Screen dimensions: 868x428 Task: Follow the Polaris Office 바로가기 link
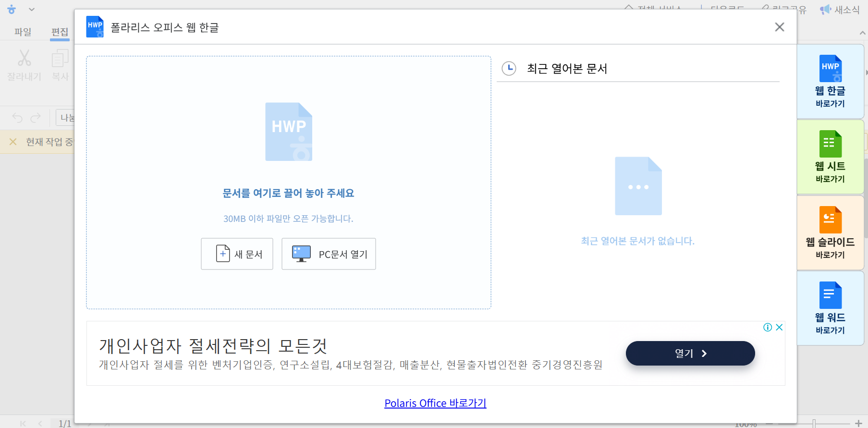tap(435, 403)
